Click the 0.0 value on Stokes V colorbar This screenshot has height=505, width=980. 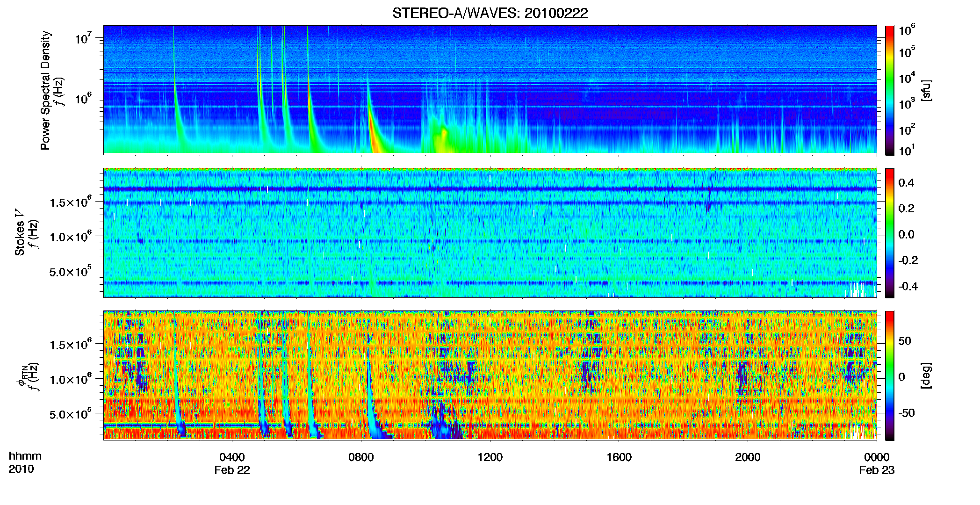click(906, 234)
